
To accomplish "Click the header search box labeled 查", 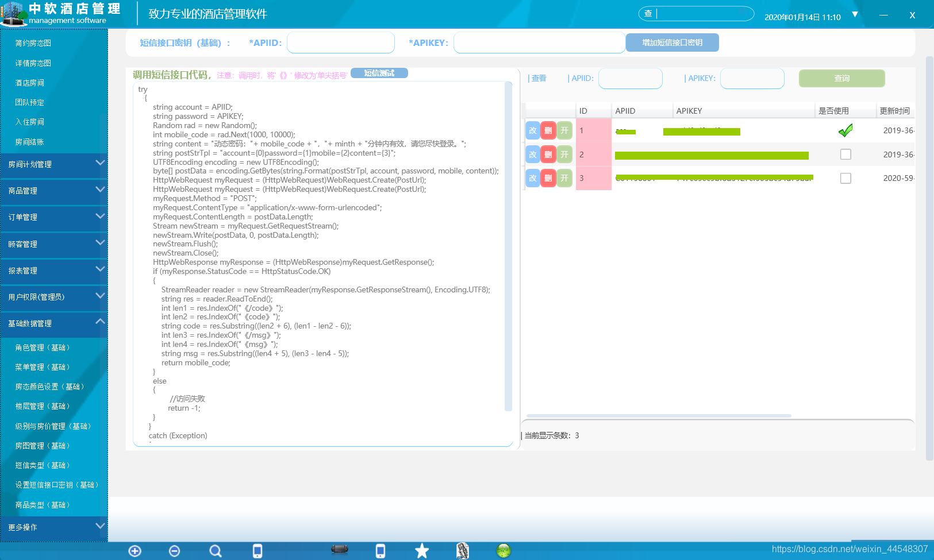I will 696,13.
